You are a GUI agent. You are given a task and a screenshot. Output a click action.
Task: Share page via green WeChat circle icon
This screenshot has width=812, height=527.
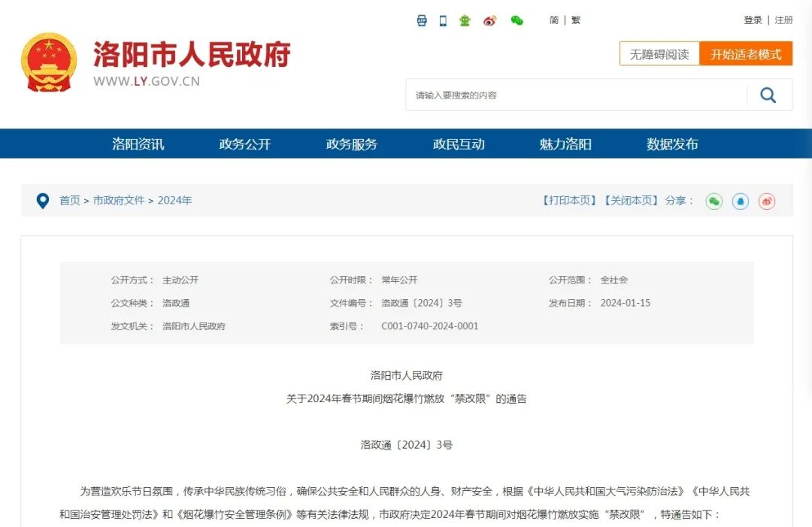[x=714, y=201]
